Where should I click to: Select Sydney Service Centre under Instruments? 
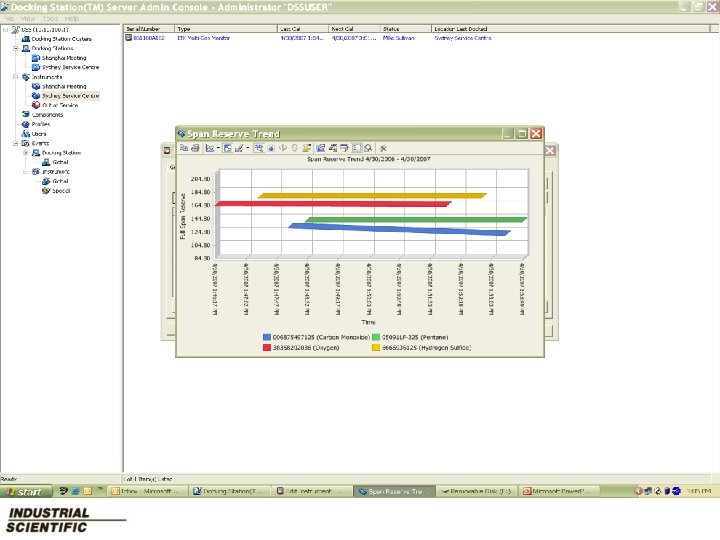click(x=70, y=96)
